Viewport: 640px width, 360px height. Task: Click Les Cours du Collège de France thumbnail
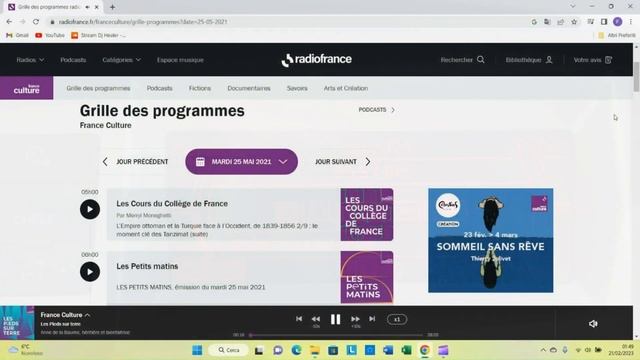[x=367, y=214]
